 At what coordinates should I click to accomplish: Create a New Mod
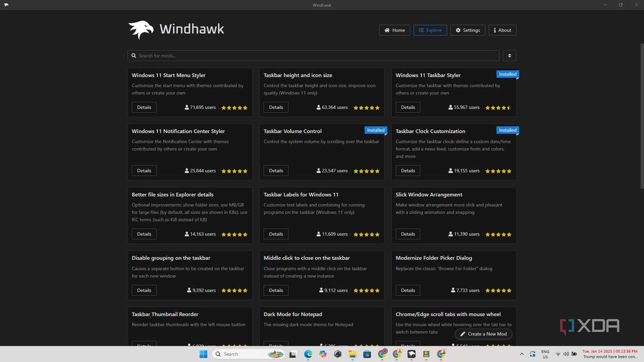(483, 334)
